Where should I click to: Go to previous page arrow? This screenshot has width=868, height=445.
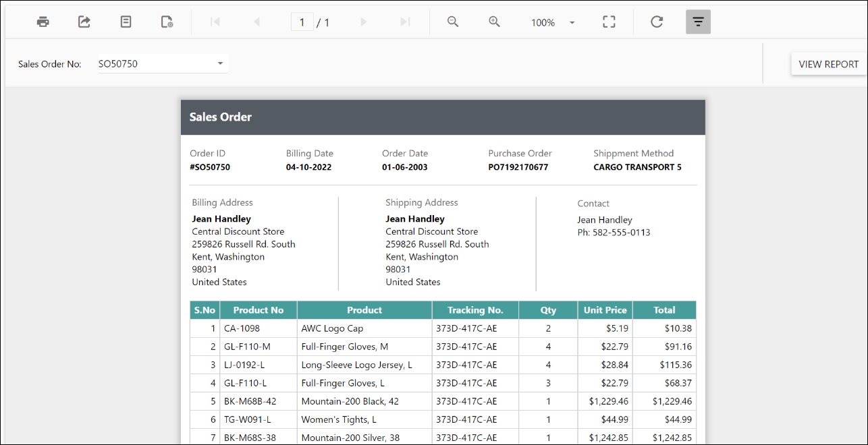[256, 22]
